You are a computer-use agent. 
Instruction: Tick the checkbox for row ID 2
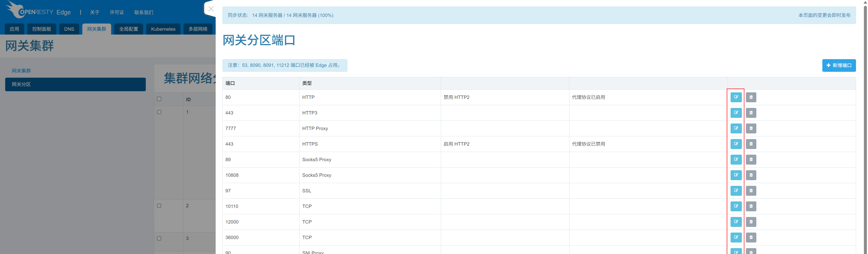click(159, 205)
